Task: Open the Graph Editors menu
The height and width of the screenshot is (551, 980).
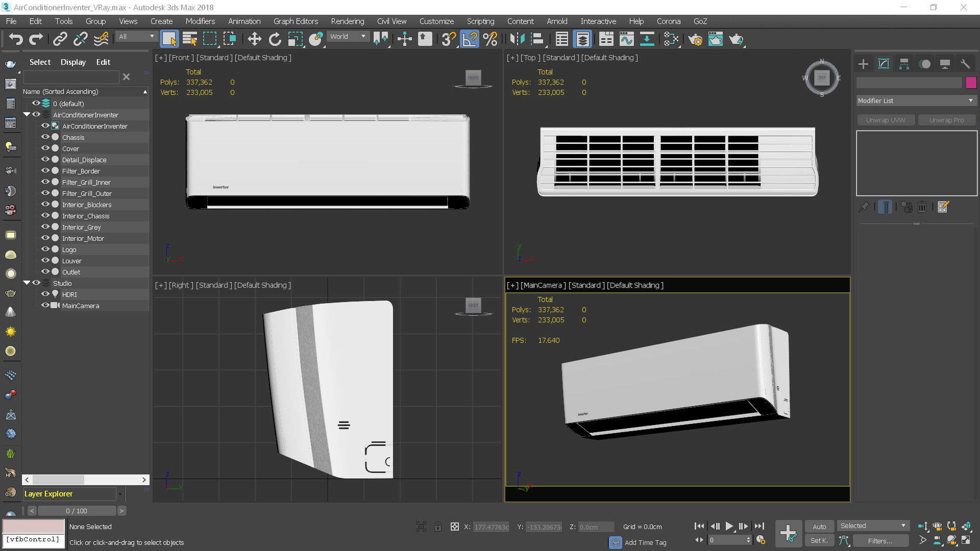Action: pos(296,21)
